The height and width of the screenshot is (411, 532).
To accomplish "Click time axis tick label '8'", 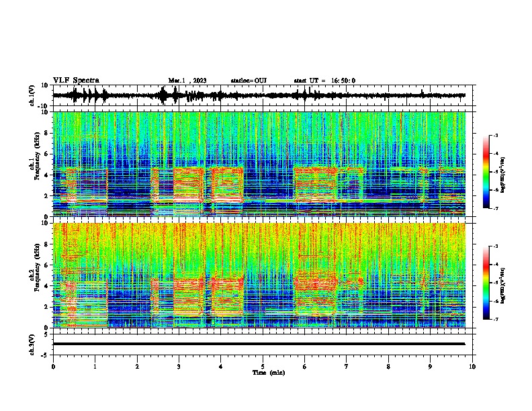I will 388,367.
